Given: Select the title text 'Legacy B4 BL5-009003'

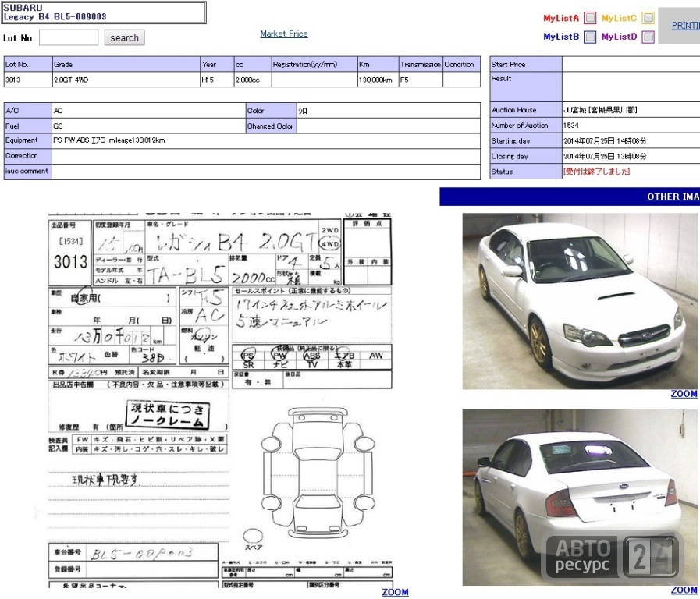Looking at the screenshot, I should tap(55, 17).
